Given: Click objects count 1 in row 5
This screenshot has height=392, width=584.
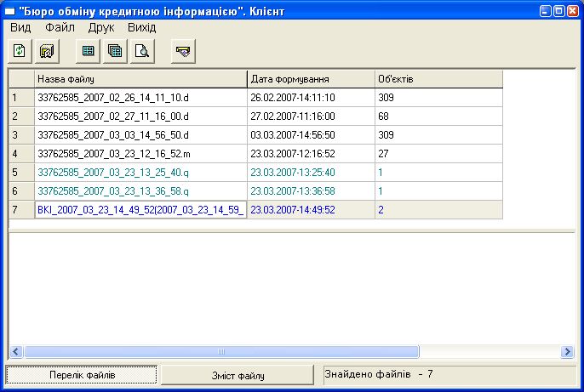Looking at the screenshot, I should [438, 173].
